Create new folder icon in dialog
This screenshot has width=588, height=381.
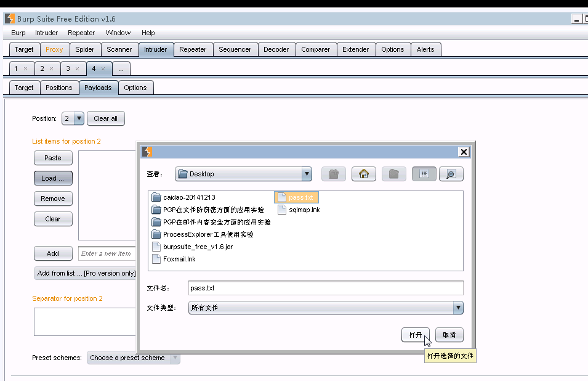[x=394, y=174]
